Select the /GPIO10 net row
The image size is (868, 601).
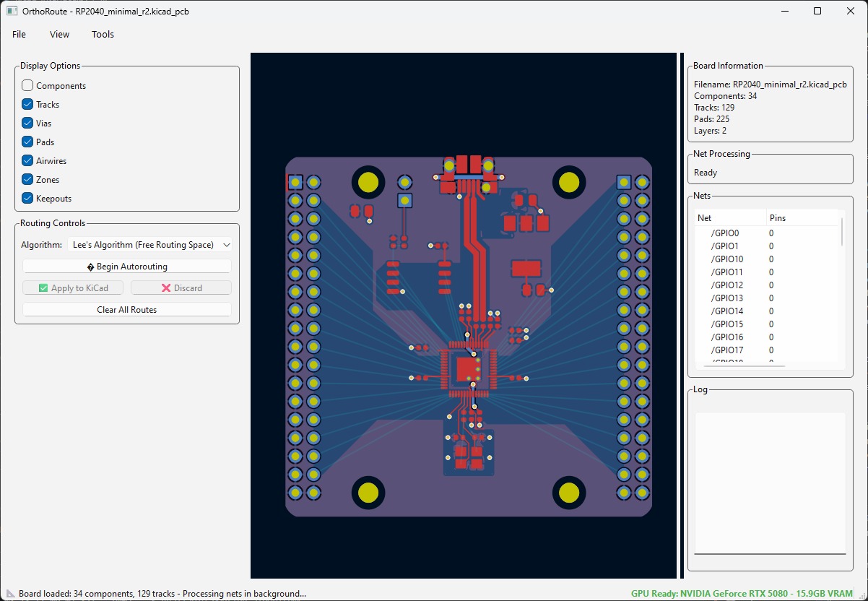coord(765,259)
